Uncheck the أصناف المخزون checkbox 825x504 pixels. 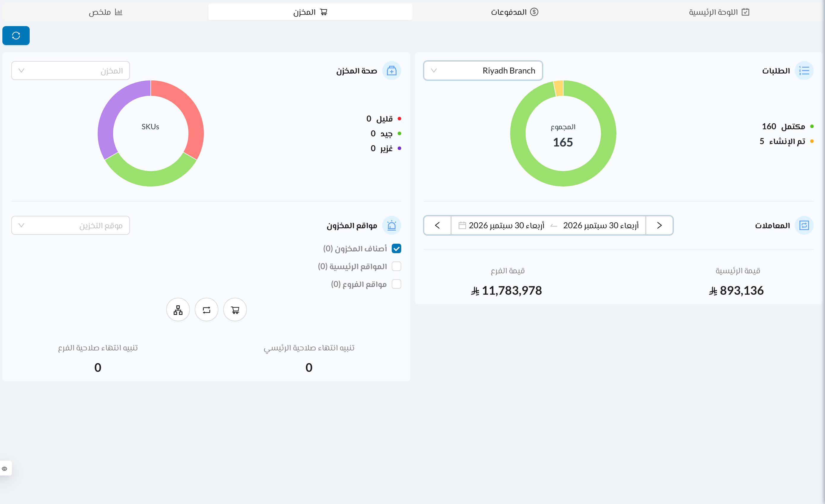(396, 248)
